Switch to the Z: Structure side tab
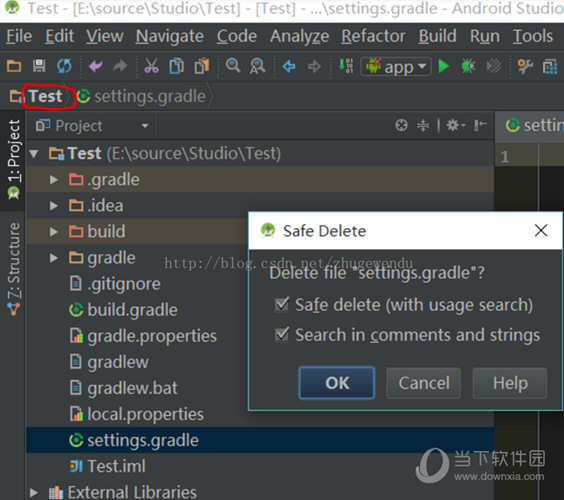564x500 pixels. click(x=13, y=270)
